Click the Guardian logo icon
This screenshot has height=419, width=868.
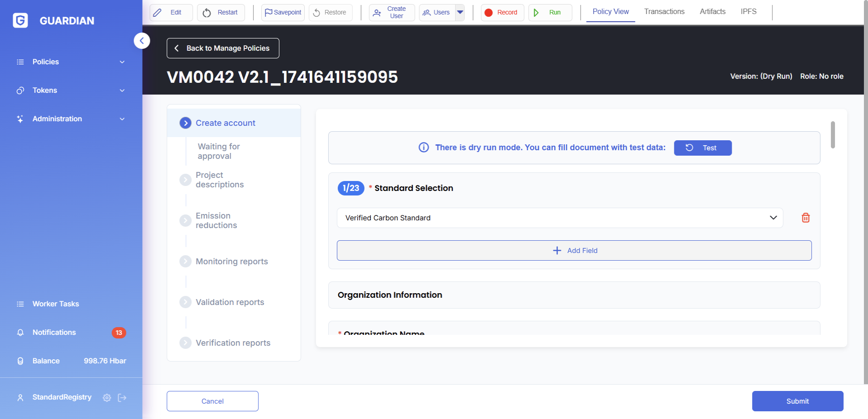coord(20,20)
